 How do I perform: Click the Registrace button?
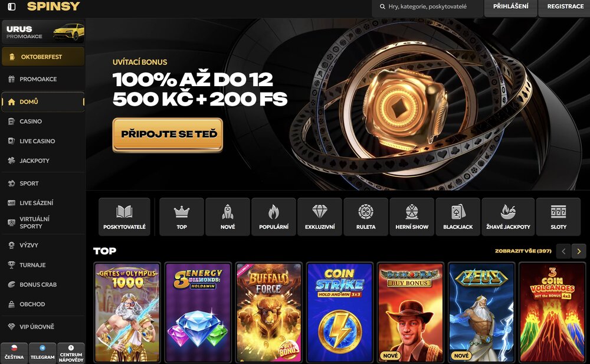click(565, 6)
